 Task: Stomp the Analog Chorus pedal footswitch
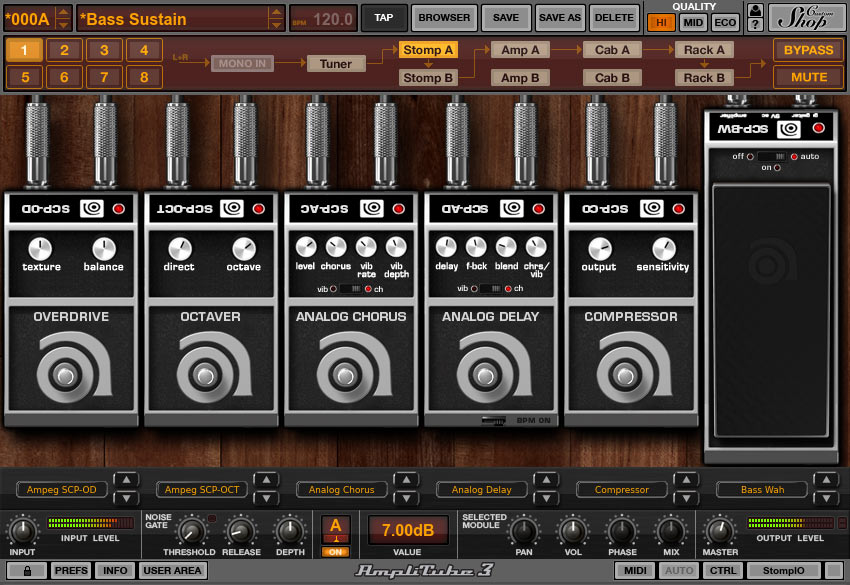pyautogui.click(x=345, y=375)
